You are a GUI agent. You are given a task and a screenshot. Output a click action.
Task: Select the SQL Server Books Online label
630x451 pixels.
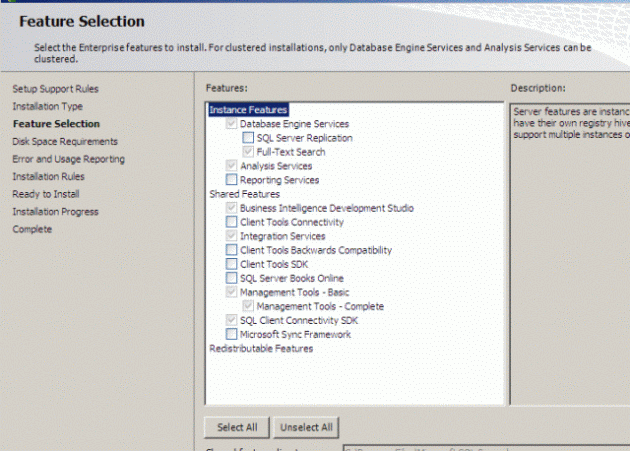(292, 279)
